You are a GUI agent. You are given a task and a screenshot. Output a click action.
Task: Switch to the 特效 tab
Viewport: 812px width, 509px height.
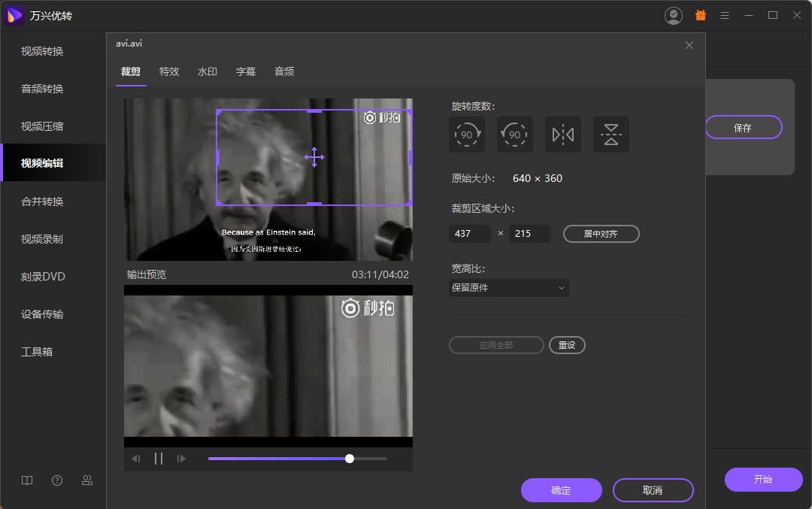coord(169,71)
